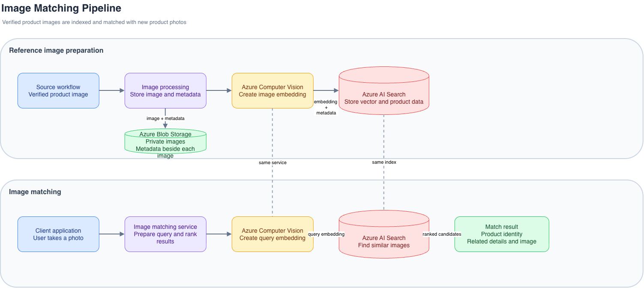The image size is (644, 288).
Task: Click the 'same index' label
Action: (384, 162)
